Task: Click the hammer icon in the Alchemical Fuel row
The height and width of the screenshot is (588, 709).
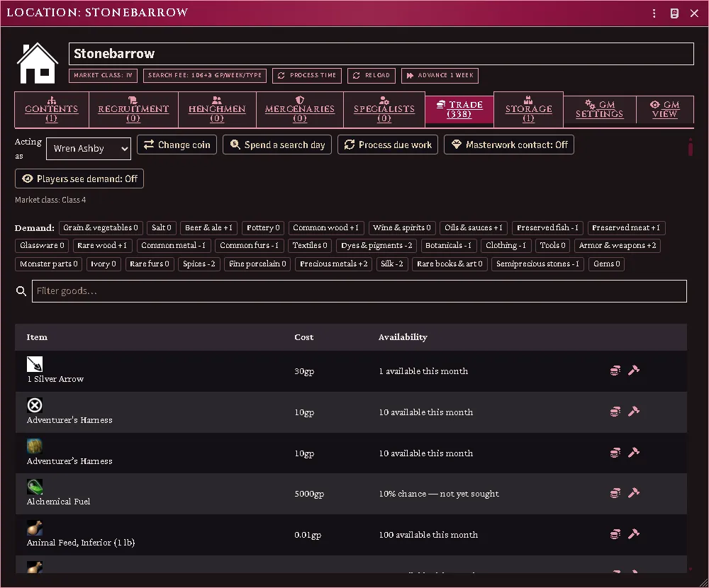Action: tap(633, 493)
